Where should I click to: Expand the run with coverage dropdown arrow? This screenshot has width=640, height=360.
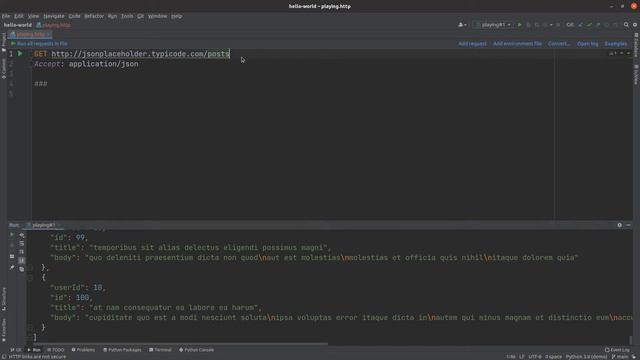click(551, 25)
